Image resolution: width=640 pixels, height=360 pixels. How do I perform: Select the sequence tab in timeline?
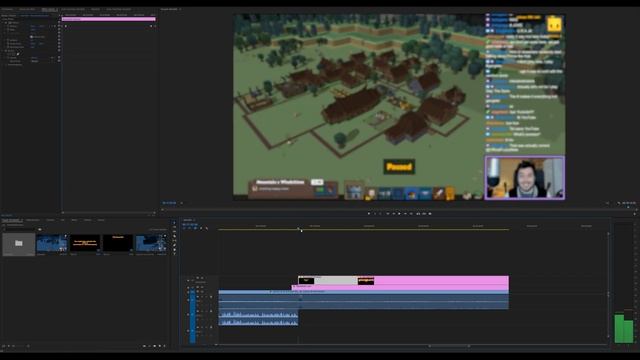pos(188,220)
